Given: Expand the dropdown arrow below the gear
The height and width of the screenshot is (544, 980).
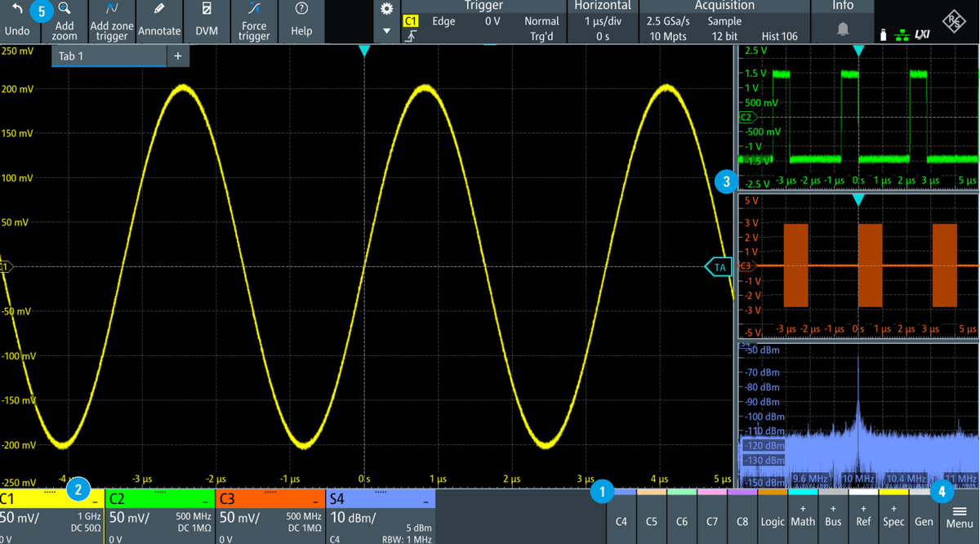Looking at the screenshot, I should pyautogui.click(x=387, y=32).
